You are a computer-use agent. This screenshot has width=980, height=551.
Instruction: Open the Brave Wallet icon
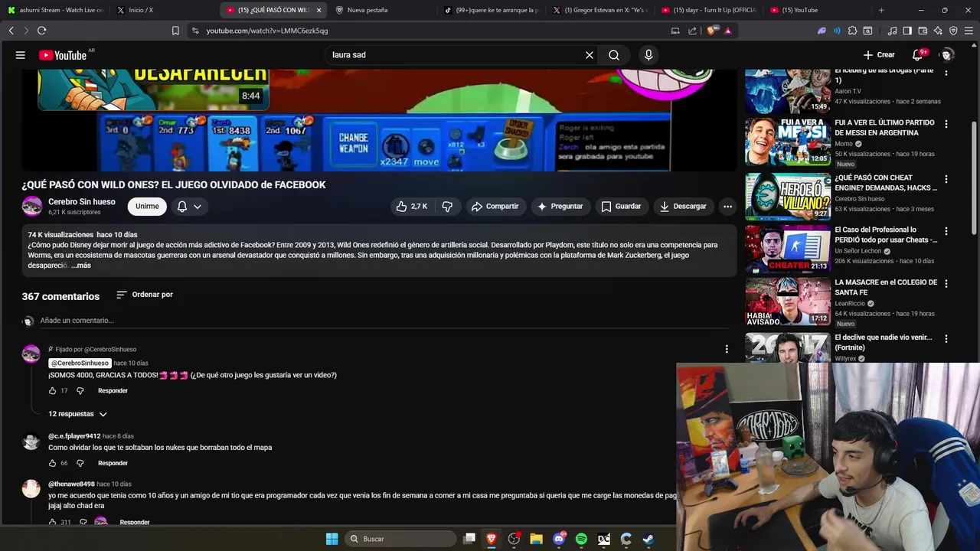pyautogui.click(x=923, y=31)
